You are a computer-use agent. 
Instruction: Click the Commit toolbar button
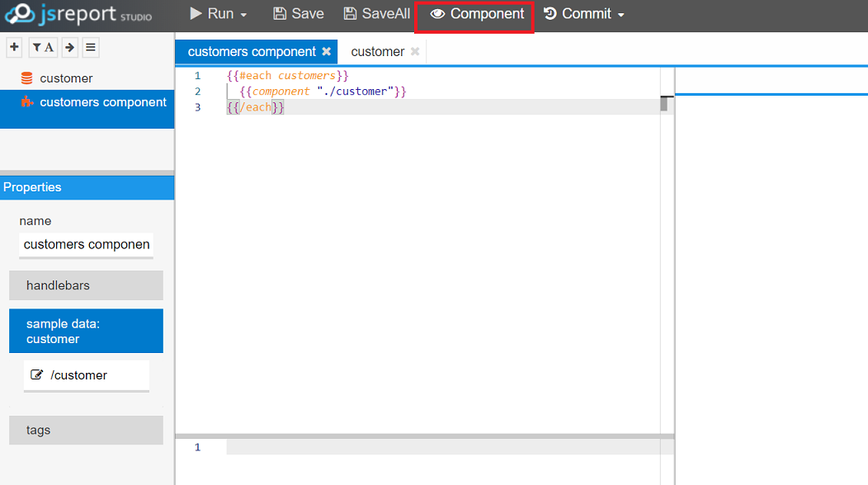click(578, 14)
